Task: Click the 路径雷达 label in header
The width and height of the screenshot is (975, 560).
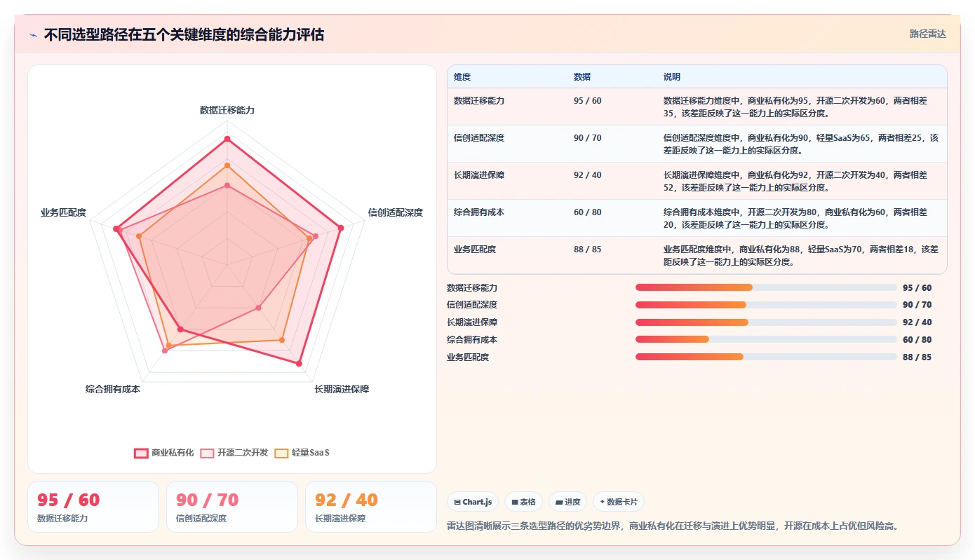Action: [928, 34]
